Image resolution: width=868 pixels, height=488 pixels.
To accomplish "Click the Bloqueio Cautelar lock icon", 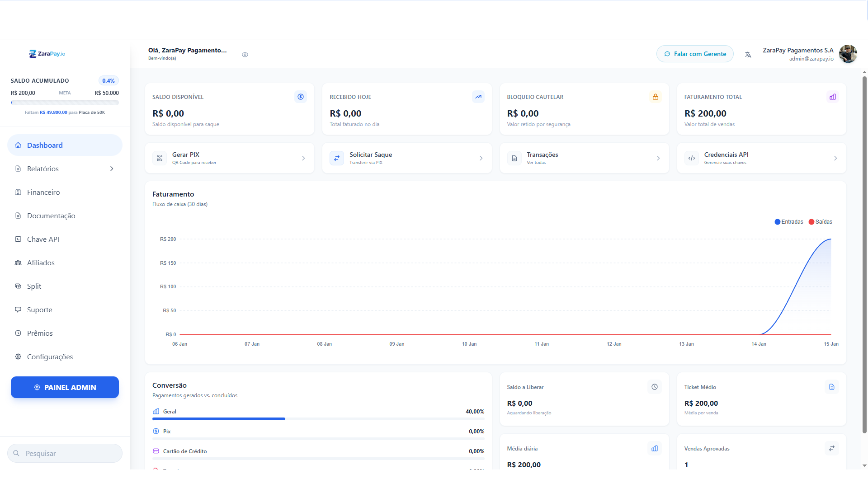I will [655, 97].
